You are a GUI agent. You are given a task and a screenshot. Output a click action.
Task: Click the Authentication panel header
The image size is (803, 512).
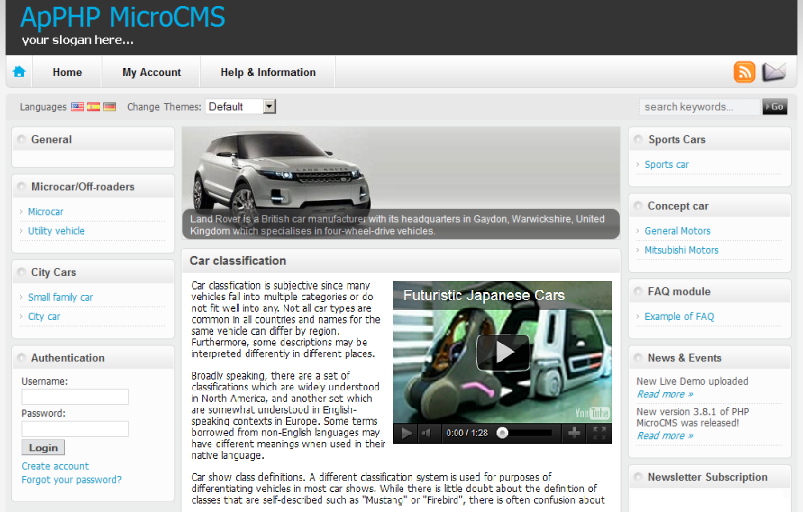(x=93, y=358)
